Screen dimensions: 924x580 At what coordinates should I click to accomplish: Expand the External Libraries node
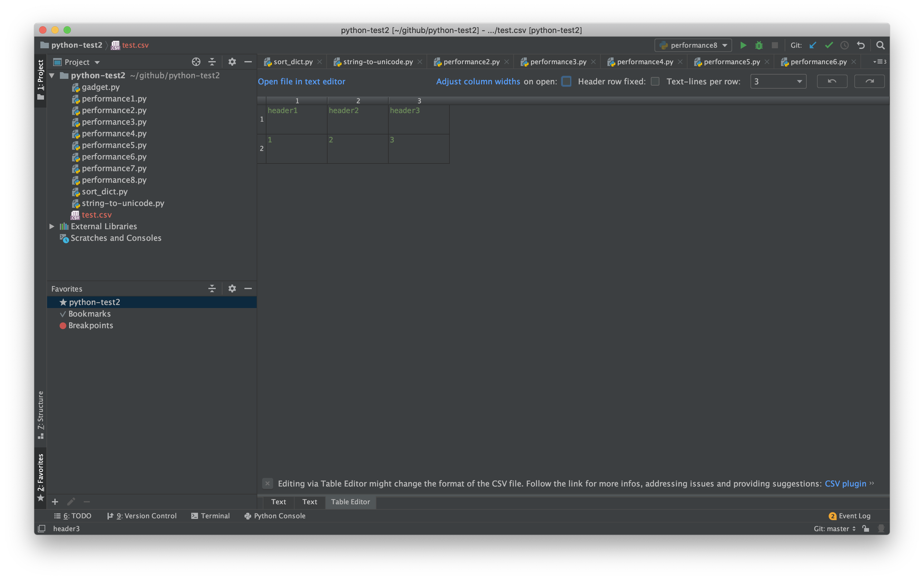52,226
